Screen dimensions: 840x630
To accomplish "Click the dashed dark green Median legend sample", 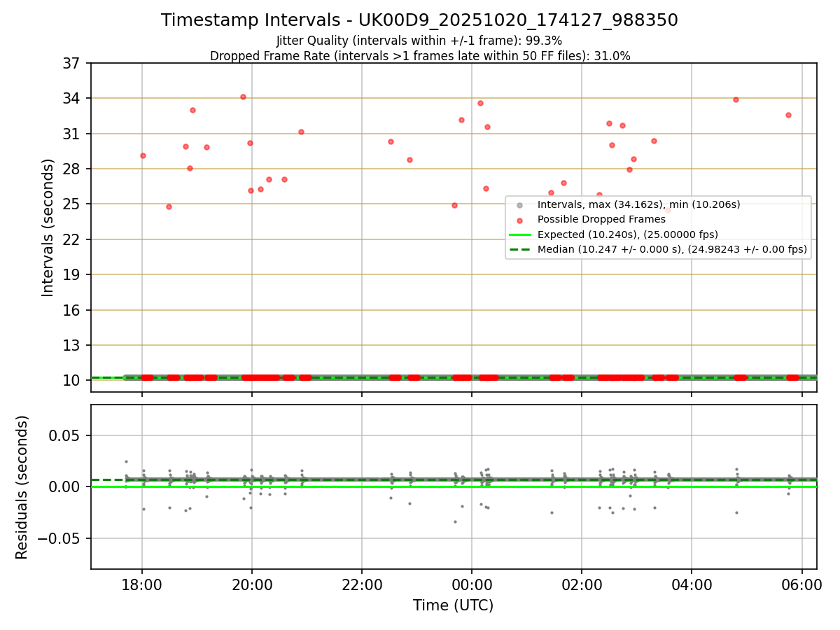I will pyautogui.click(x=519, y=249).
